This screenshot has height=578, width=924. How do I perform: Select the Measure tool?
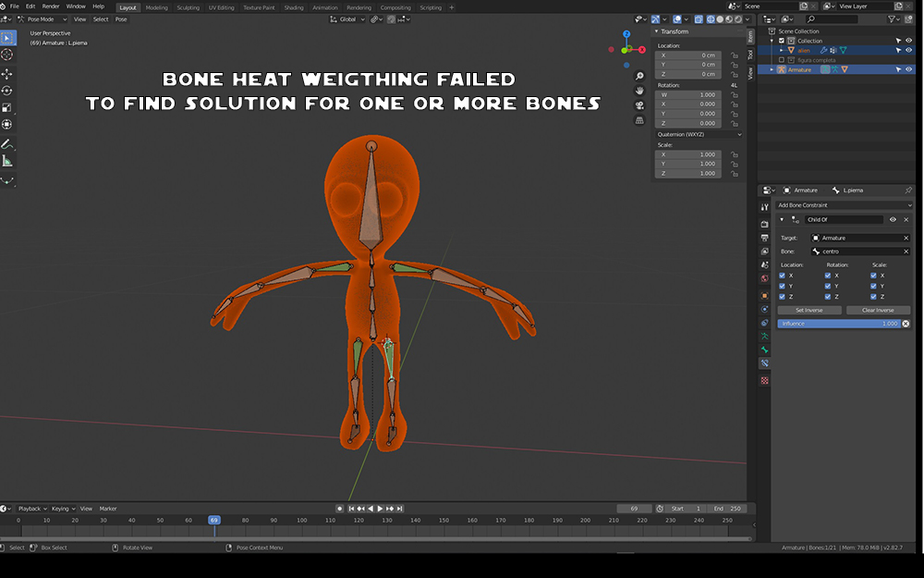coord(7,160)
